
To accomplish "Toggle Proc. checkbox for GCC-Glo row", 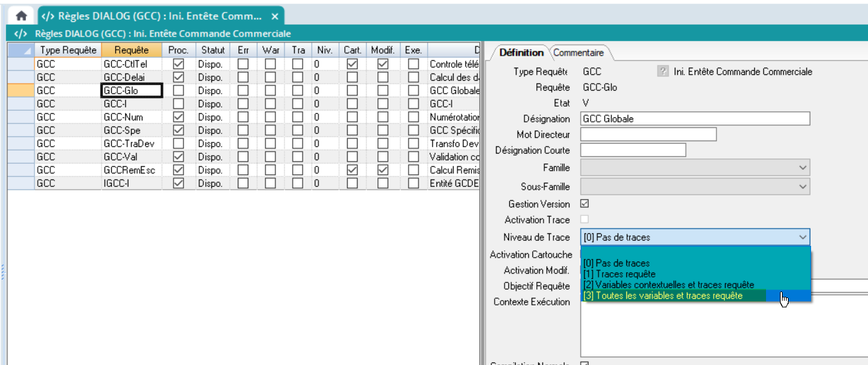I will pos(178,90).
